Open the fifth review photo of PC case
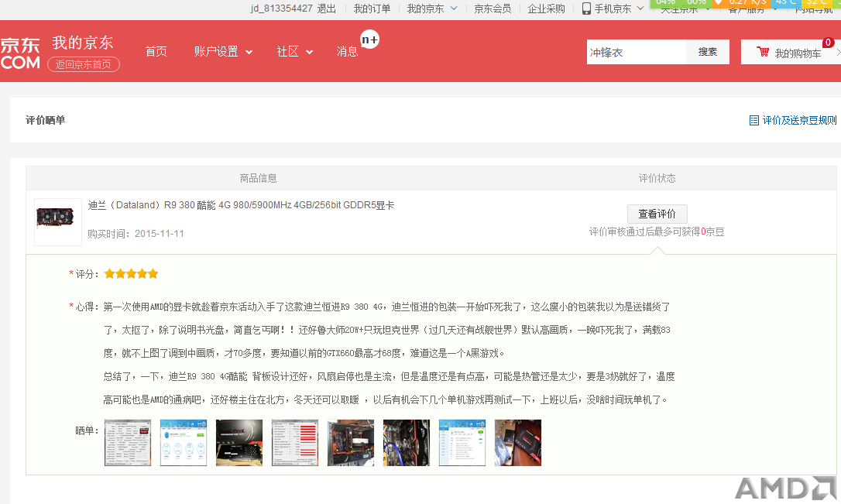The image size is (841, 504). pyautogui.click(x=351, y=443)
